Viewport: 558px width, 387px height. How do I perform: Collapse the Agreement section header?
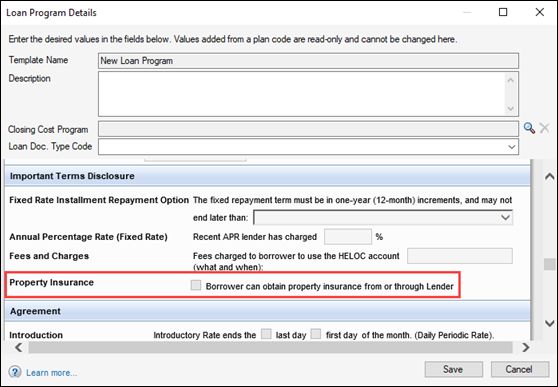[x=267, y=311]
